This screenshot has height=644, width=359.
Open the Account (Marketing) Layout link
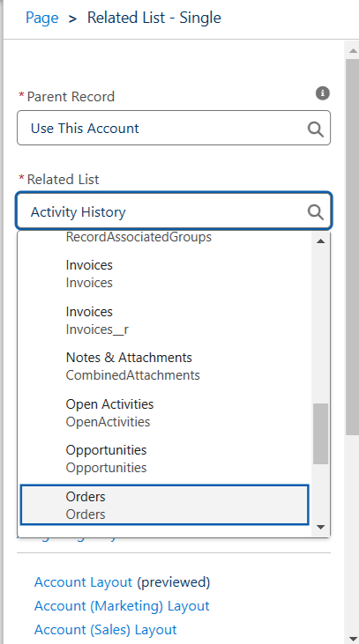[122, 606]
